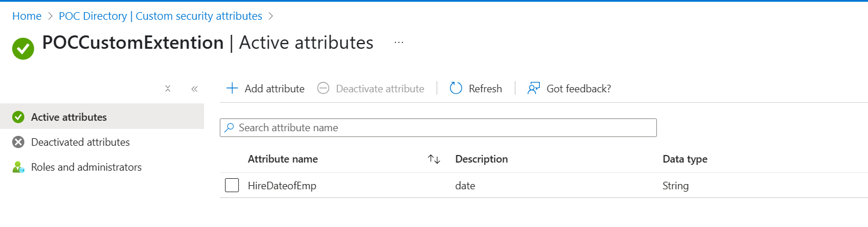The height and width of the screenshot is (227, 868).
Task: Click Add attribute button
Action: click(265, 89)
